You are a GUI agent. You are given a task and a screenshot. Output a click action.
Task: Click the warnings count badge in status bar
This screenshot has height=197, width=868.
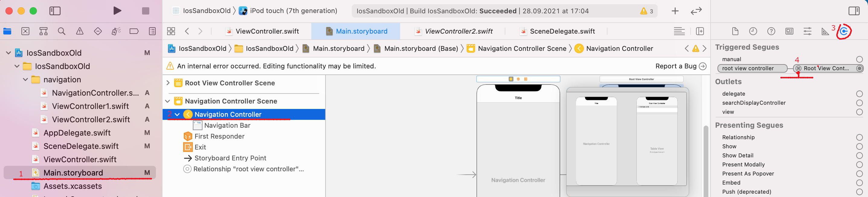click(647, 11)
